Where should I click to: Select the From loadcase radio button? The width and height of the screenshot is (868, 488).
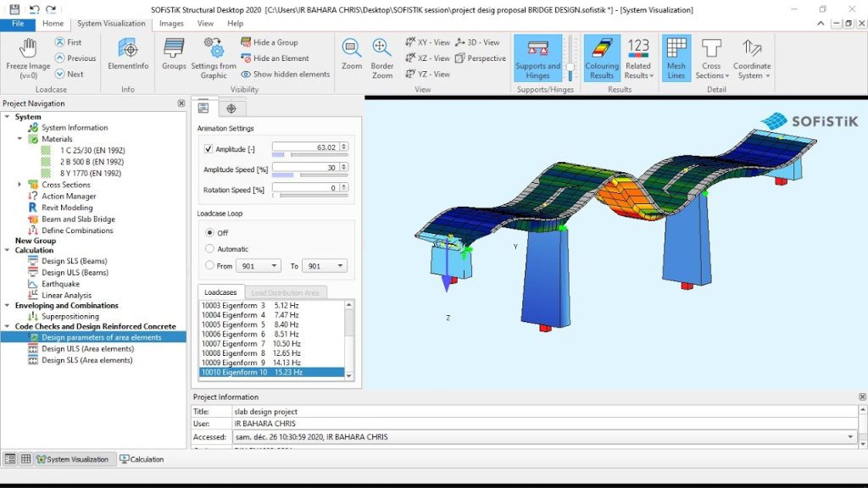pos(209,265)
